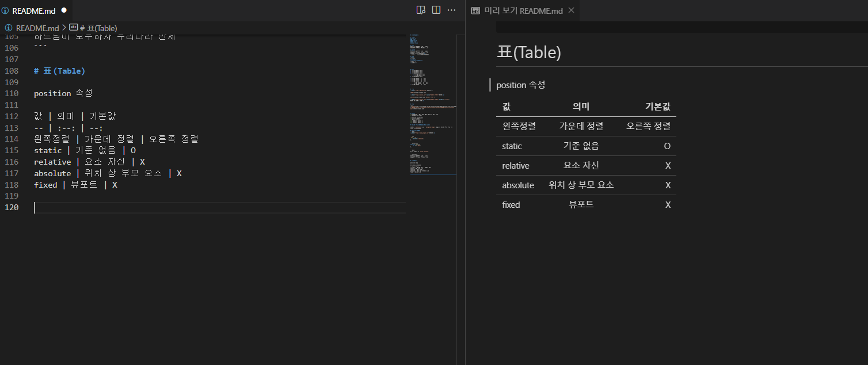Click the 'absolute | 위치 상 부모 요소' line

tap(108, 173)
